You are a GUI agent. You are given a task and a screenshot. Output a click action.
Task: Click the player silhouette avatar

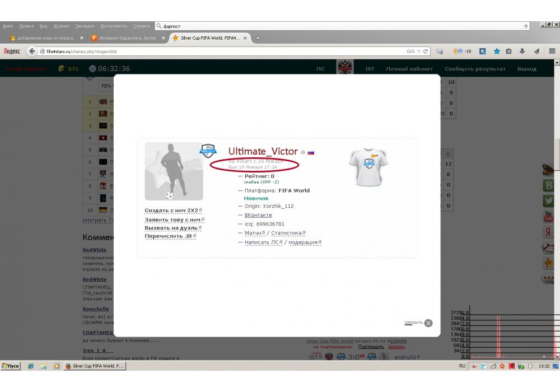[x=174, y=171]
